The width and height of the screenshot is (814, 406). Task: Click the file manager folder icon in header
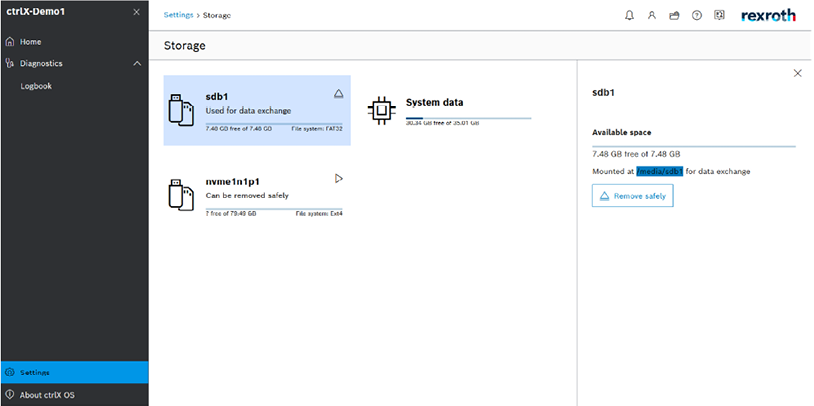pyautogui.click(x=674, y=16)
